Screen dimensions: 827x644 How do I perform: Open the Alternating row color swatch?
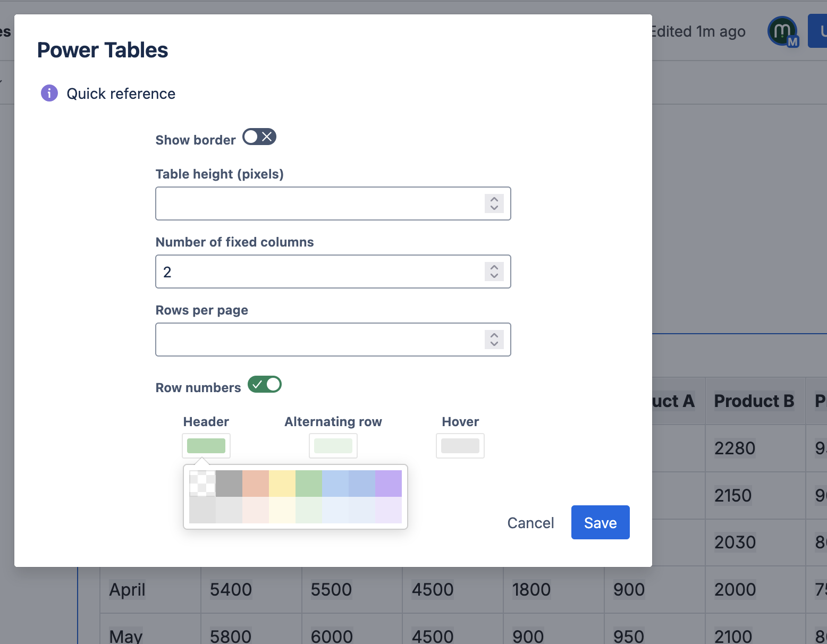pos(333,446)
